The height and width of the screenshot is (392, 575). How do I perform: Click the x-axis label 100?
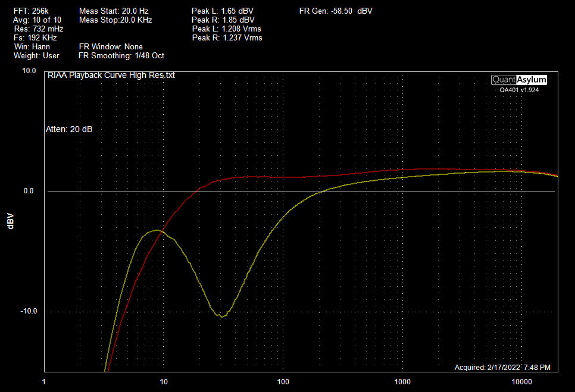pyautogui.click(x=283, y=382)
